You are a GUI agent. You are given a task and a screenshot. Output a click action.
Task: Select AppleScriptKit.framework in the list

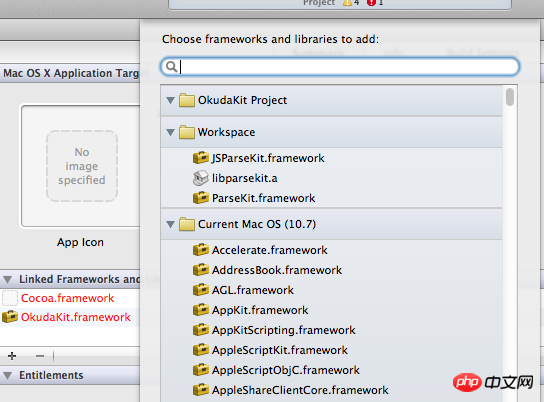click(x=331, y=350)
